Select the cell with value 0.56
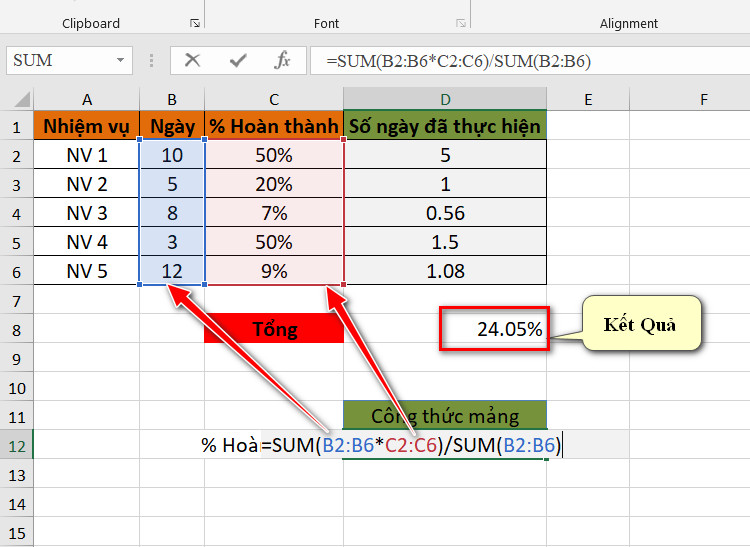 445,213
